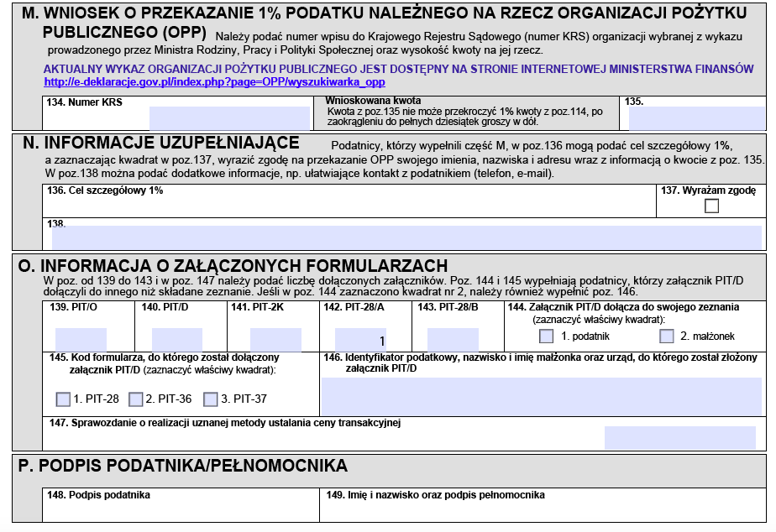
Task: Open the e-deklaracje.gov.pl OPP search link
Action: tap(214, 82)
